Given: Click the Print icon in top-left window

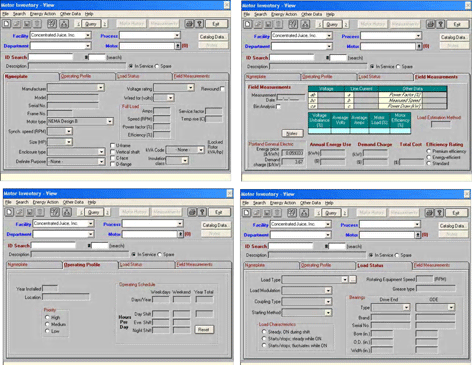Looking at the screenshot, I should coord(189,24).
